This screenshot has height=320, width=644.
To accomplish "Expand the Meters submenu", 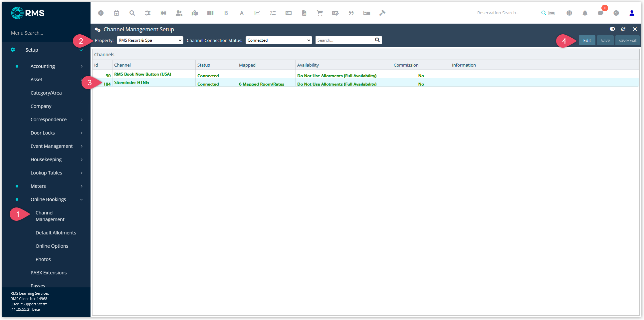I will pyautogui.click(x=82, y=186).
